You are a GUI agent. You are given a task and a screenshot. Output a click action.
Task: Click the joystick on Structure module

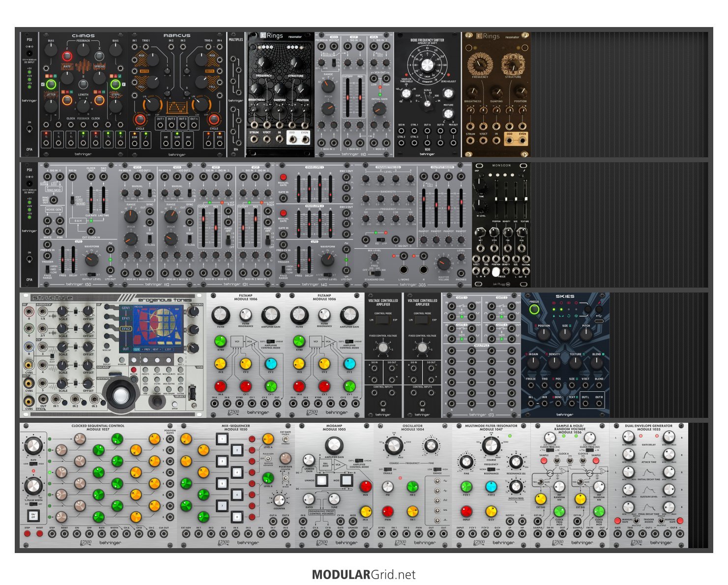[120, 395]
